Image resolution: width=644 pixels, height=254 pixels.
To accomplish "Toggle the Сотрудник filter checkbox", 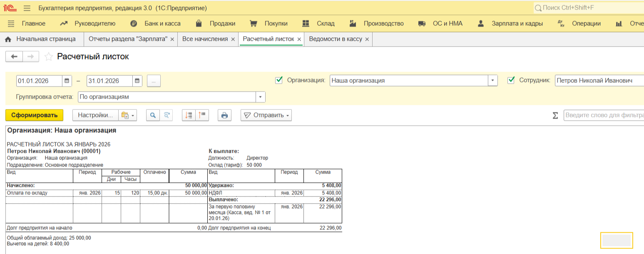I will (x=511, y=80).
